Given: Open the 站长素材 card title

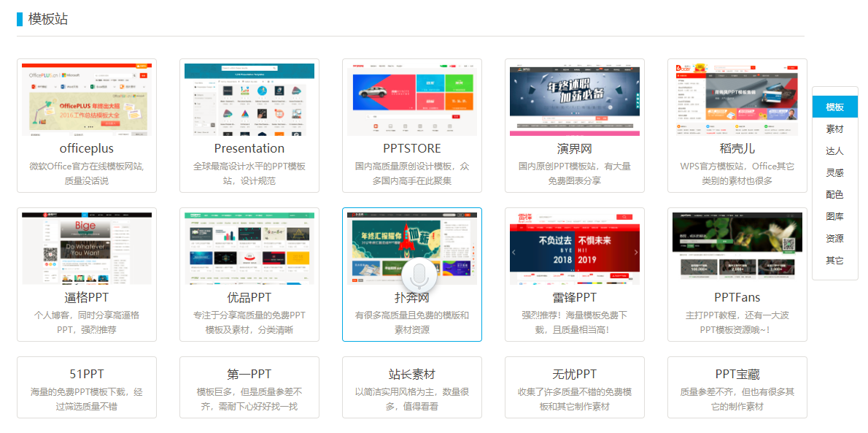Looking at the screenshot, I should pyautogui.click(x=412, y=374).
